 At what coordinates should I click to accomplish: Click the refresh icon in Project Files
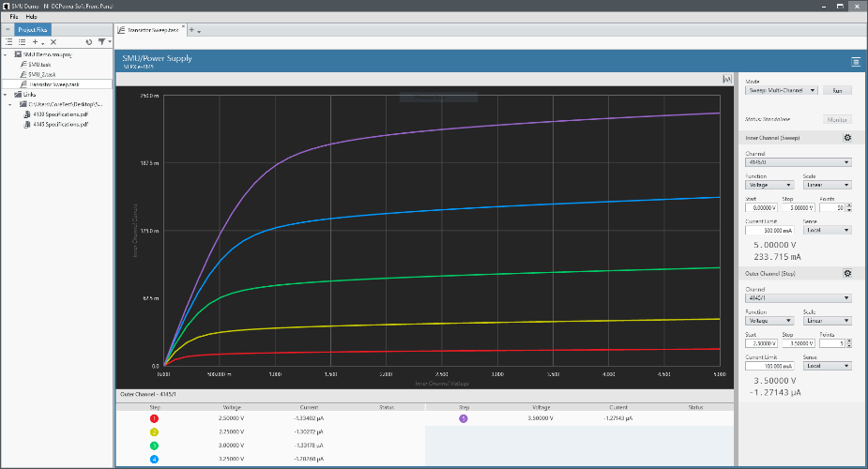88,42
